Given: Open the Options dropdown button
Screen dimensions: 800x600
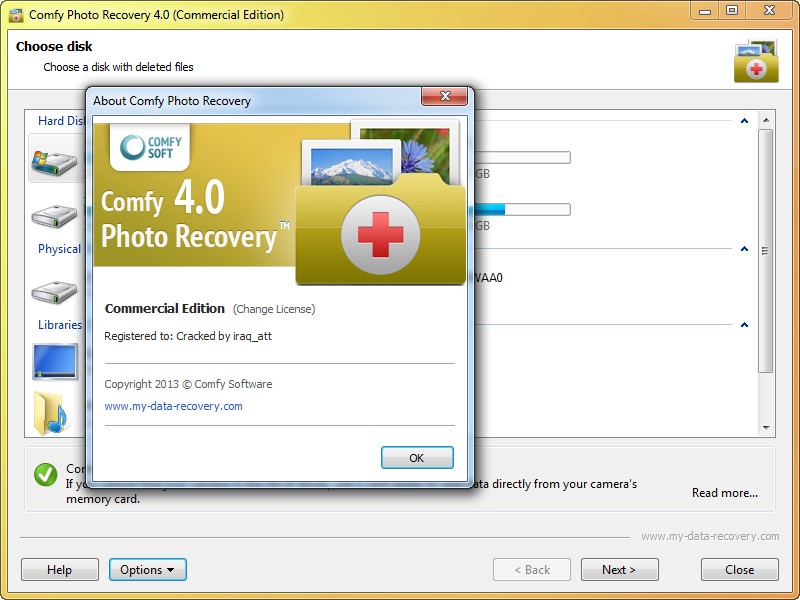Looking at the screenshot, I should pyautogui.click(x=147, y=569).
